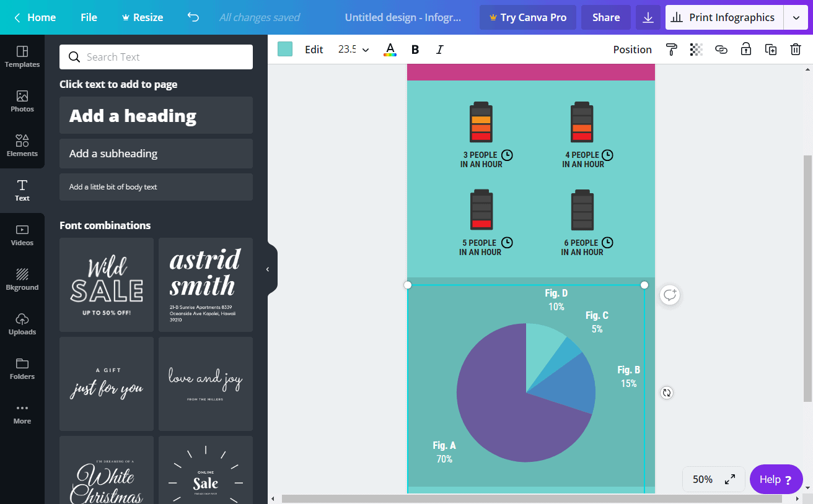Open transparency checkerboard control

697,50
